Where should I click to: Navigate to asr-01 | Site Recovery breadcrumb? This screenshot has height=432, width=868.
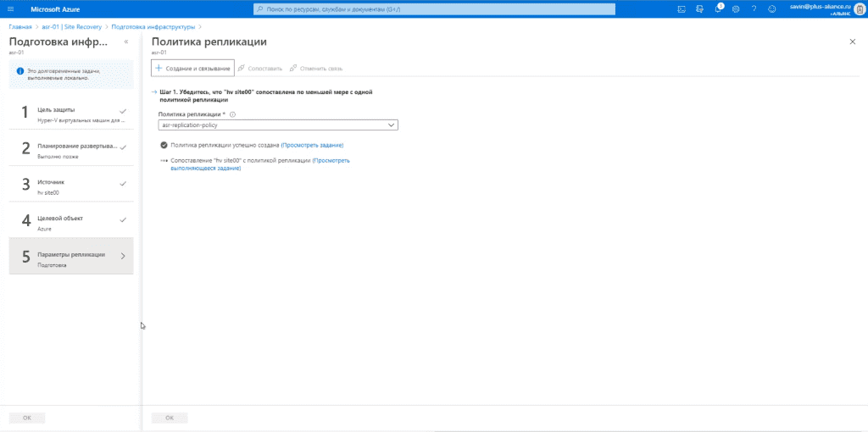[x=71, y=26]
